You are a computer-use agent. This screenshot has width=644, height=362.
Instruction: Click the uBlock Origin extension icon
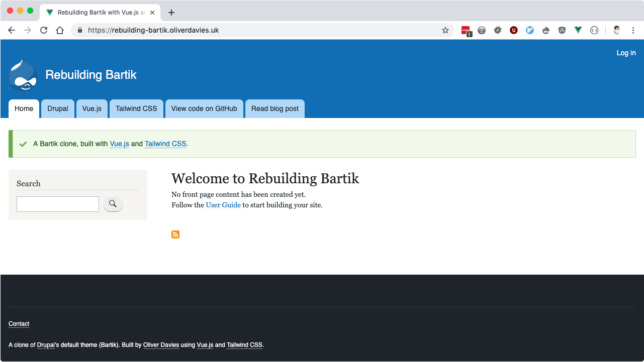click(x=514, y=30)
